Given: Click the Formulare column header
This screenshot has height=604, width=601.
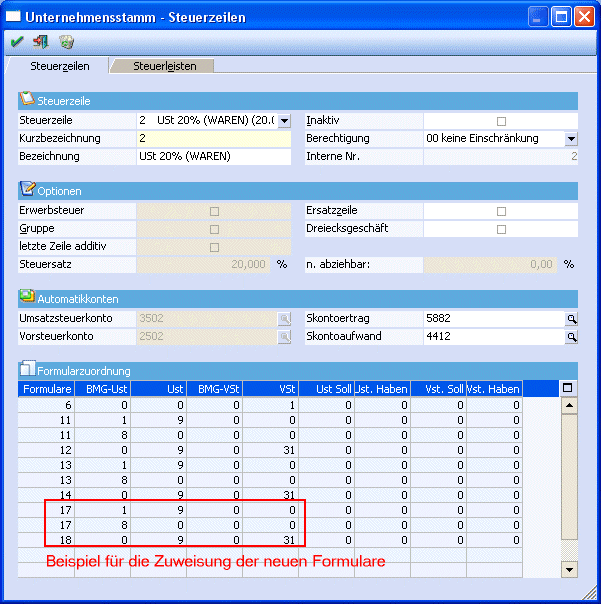Looking at the screenshot, I should pyautogui.click(x=46, y=388).
